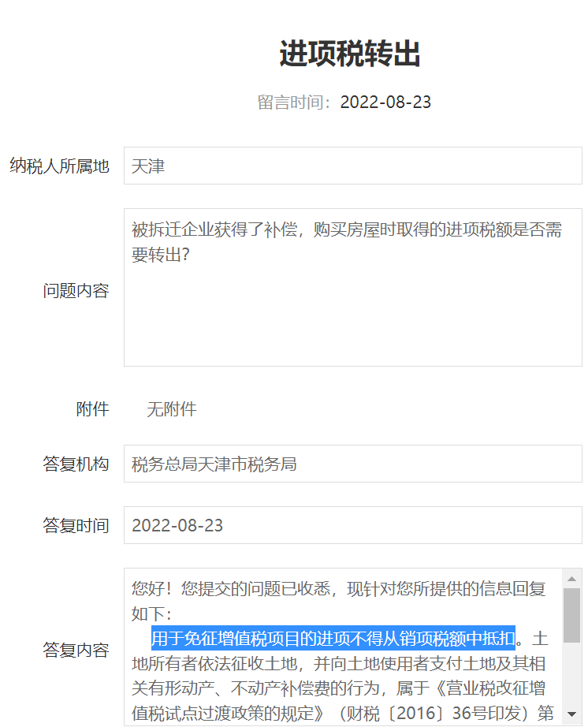Click the 纳税人所属地 label
This screenshot has width=588, height=727.
coord(59,166)
